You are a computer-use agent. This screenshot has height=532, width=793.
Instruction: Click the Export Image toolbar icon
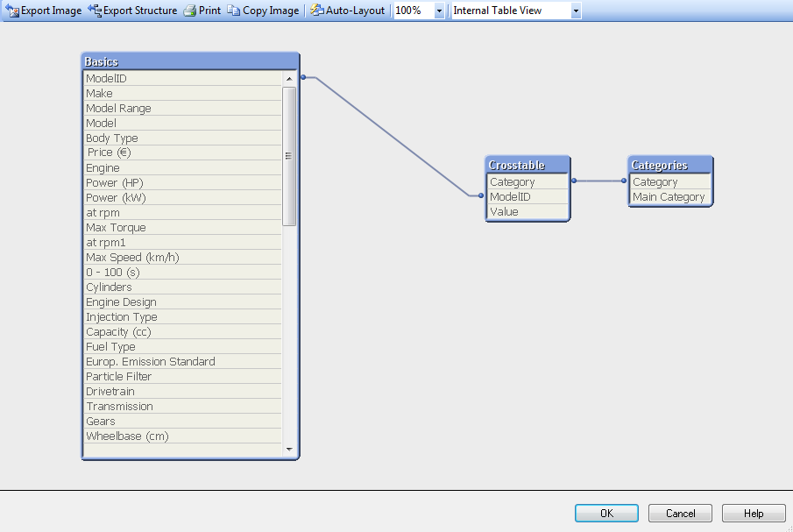(x=11, y=11)
